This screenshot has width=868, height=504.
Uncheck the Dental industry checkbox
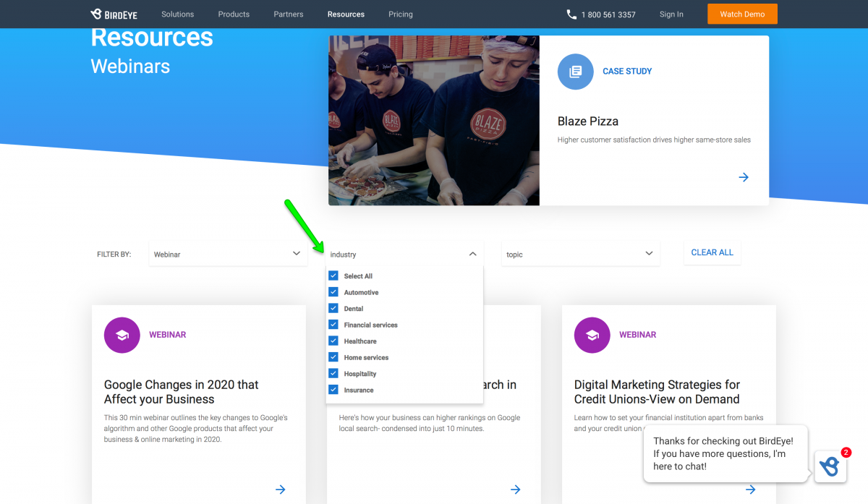(333, 308)
